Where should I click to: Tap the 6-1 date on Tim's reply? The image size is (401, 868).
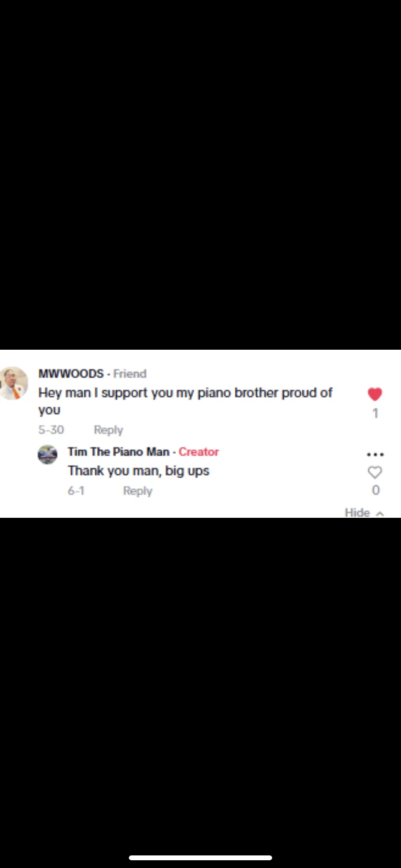pyautogui.click(x=76, y=491)
